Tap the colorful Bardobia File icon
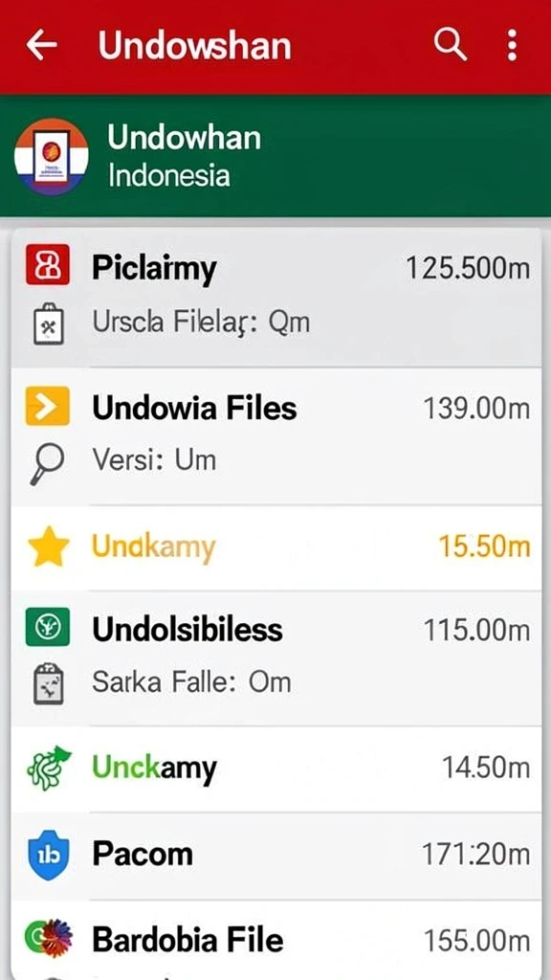 [49, 939]
